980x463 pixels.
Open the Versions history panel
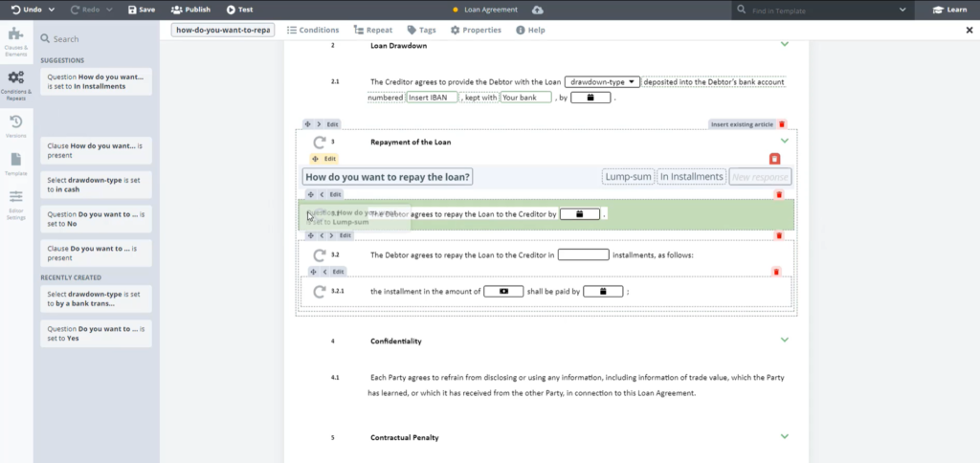point(16,126)
